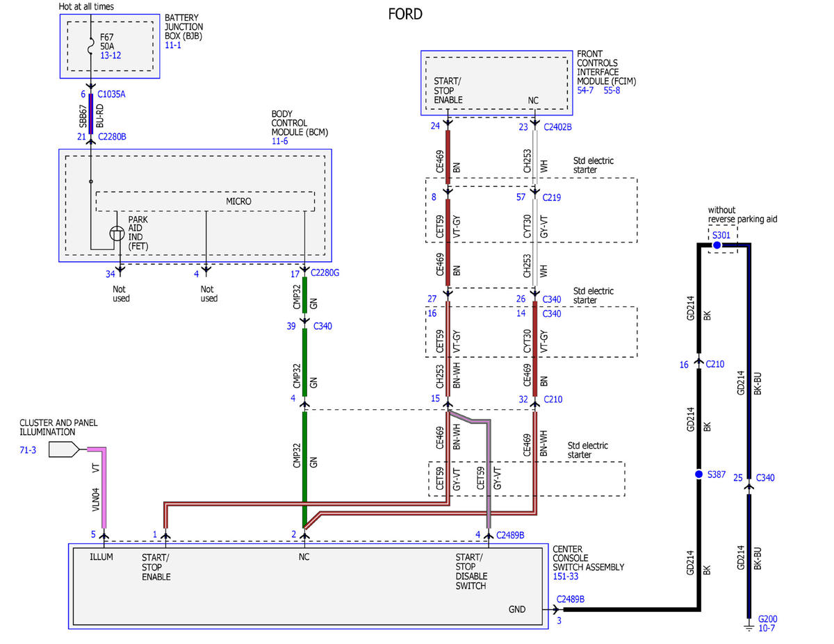Click the GND label in the switch assembly
Screen dimensions: 834x644
pos(517,609)
